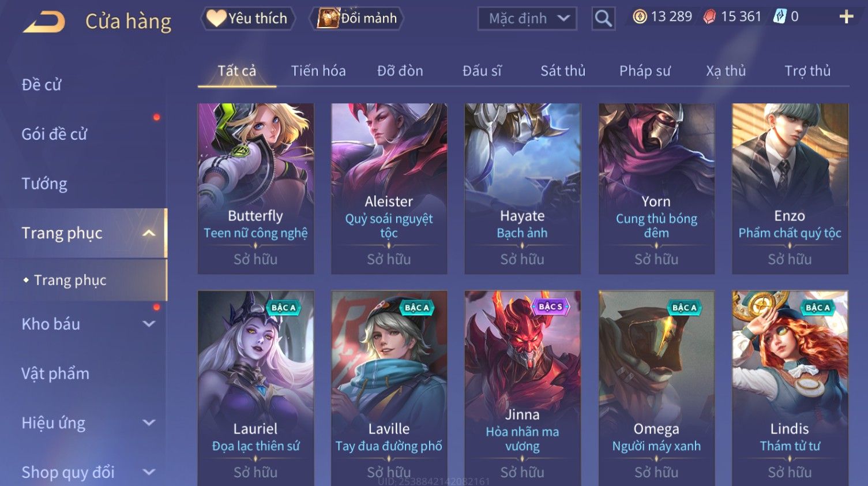Switch to the Pháp sư tab

point(645,71)
